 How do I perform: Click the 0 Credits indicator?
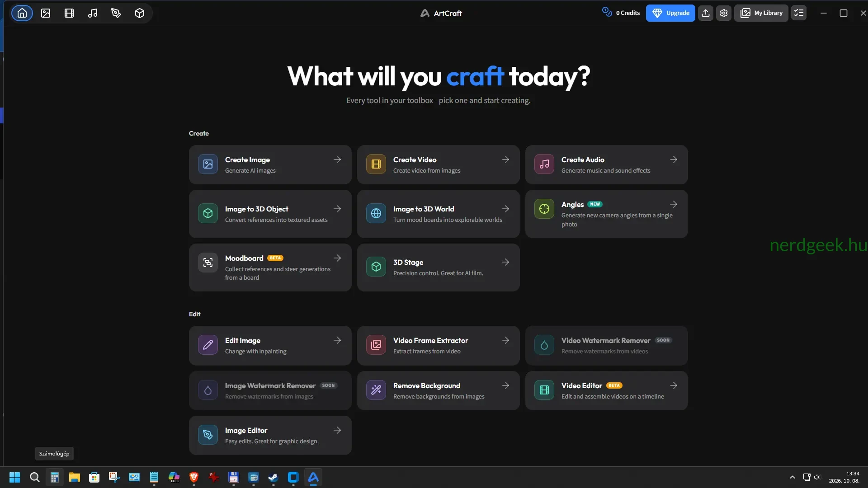pyautogui.click(x=621, y=13)
